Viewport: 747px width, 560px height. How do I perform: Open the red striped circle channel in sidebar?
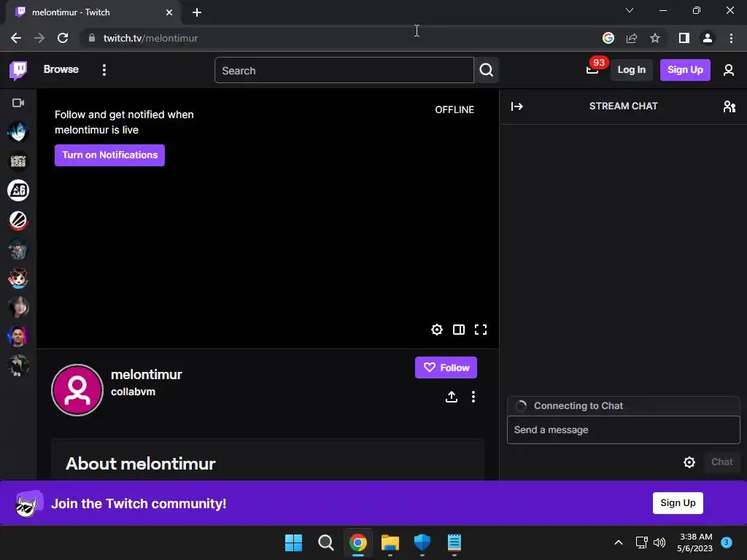tap(18, 220)
